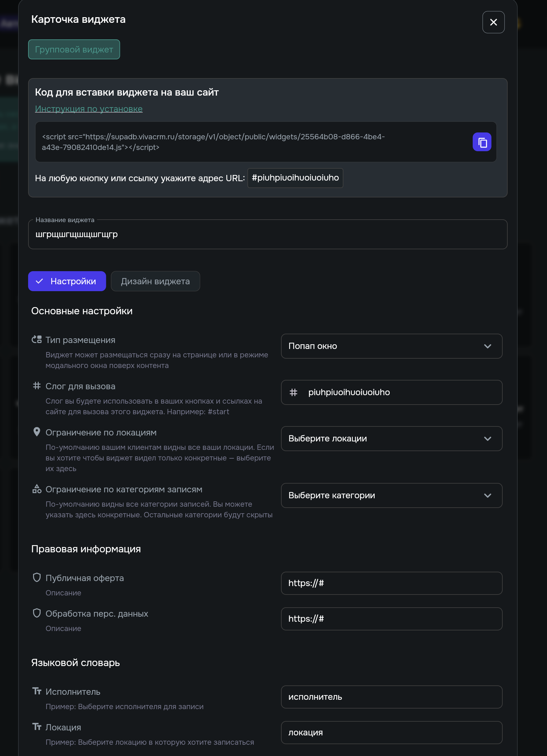547x756 pixels.
Task: Copy the widget embed script code
Action: tap(482, 142)
